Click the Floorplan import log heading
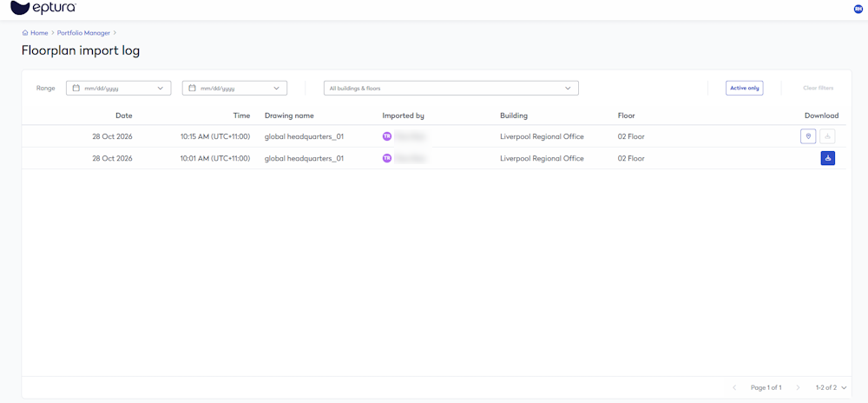The width and height of the screenshot is (868, 403). click(81, 51)
